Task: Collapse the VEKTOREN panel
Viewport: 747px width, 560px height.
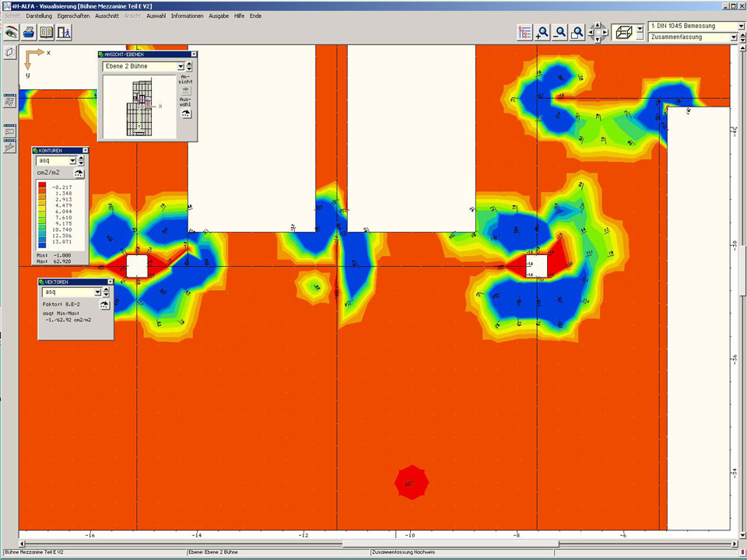Action: (110, 282)
